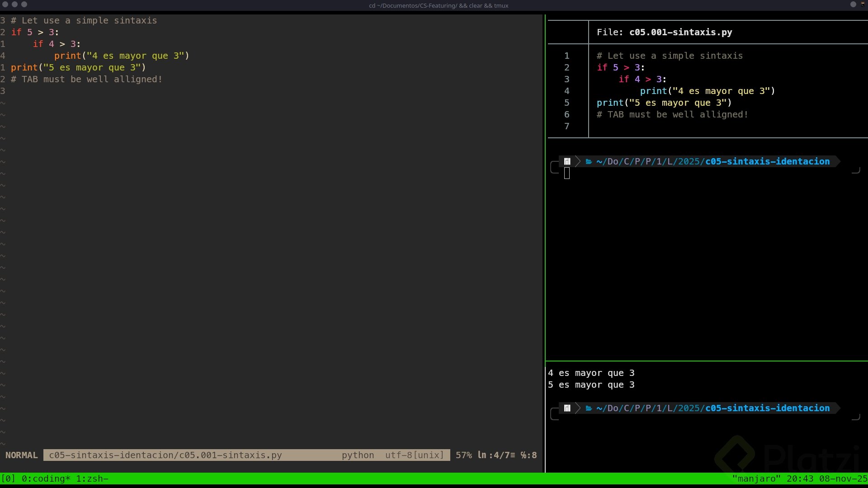The width and height of the screenshot is (868, 488).
Task: Click the block cursor in the right terminal pane
Action: (567, 173)
